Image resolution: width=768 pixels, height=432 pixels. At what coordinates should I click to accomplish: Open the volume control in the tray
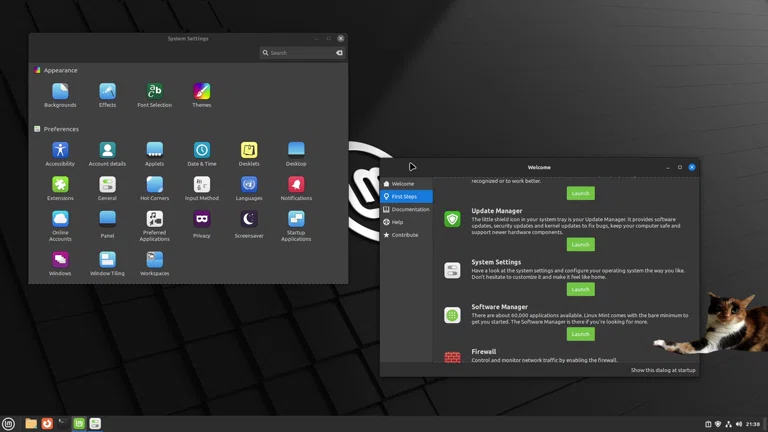click(x=739, y=424)
